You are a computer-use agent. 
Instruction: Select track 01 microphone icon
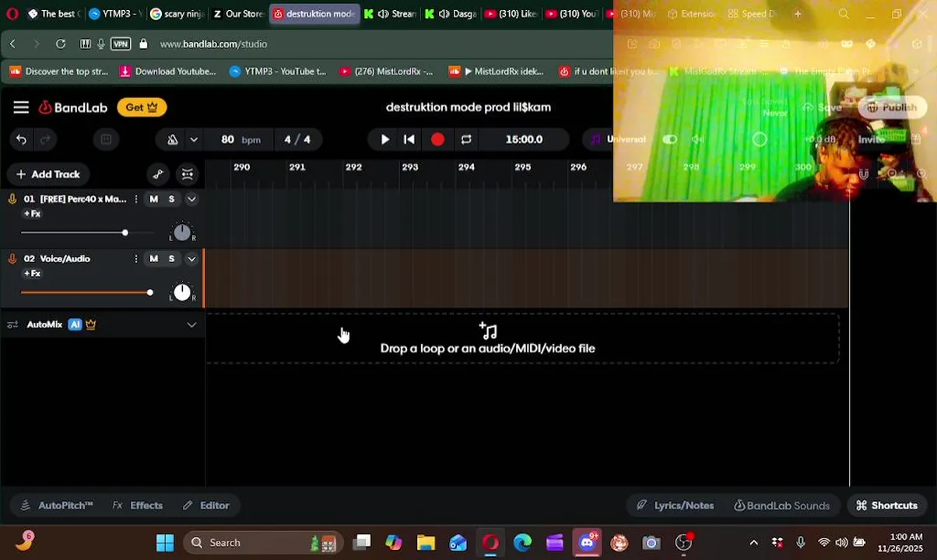coord(12,199)
